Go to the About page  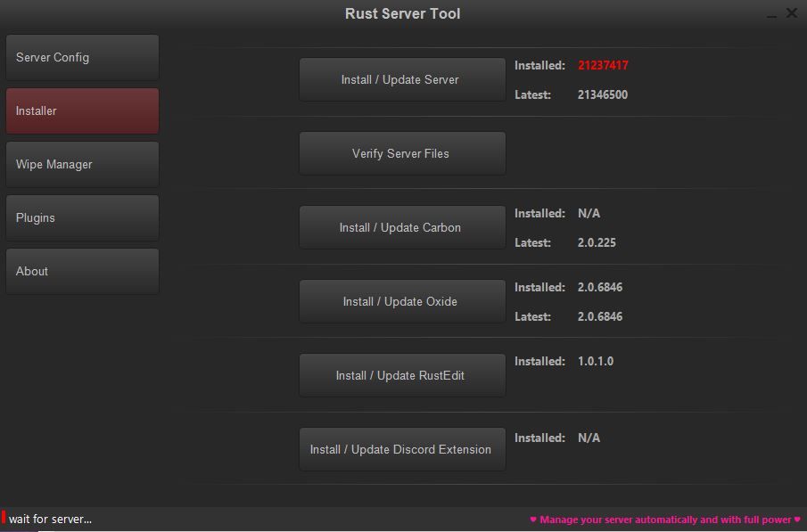tap(82, 272)
